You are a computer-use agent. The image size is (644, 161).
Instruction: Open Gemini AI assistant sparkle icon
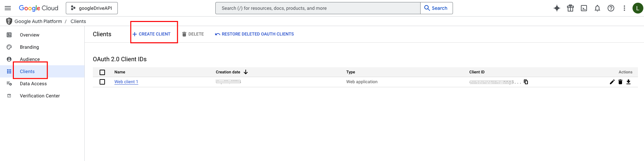557,8
